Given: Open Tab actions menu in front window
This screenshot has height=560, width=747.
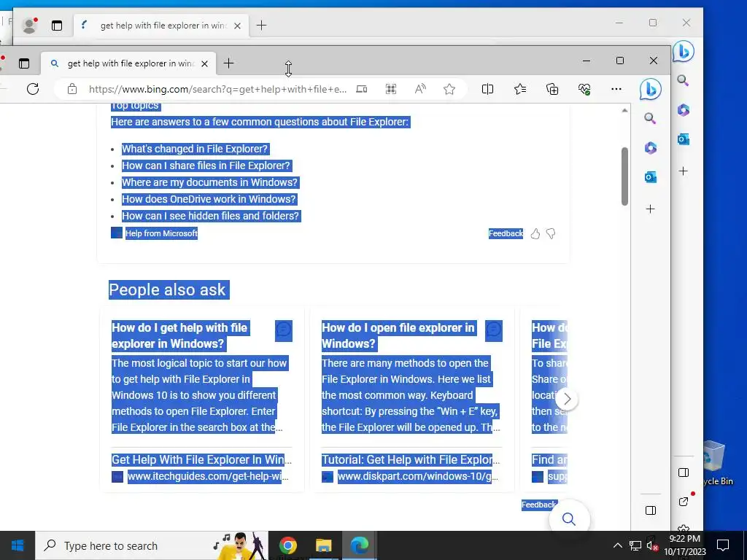Looking at the screenshot, I should tap(24, 63).
